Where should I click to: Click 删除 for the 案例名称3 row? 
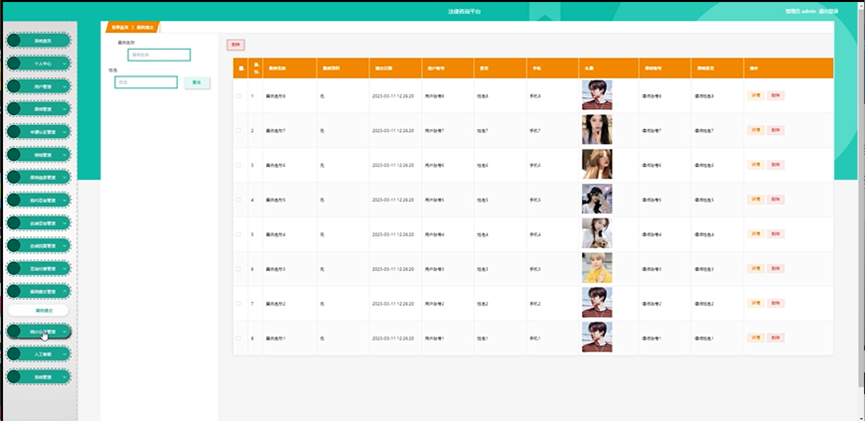(x=776, y=269)
